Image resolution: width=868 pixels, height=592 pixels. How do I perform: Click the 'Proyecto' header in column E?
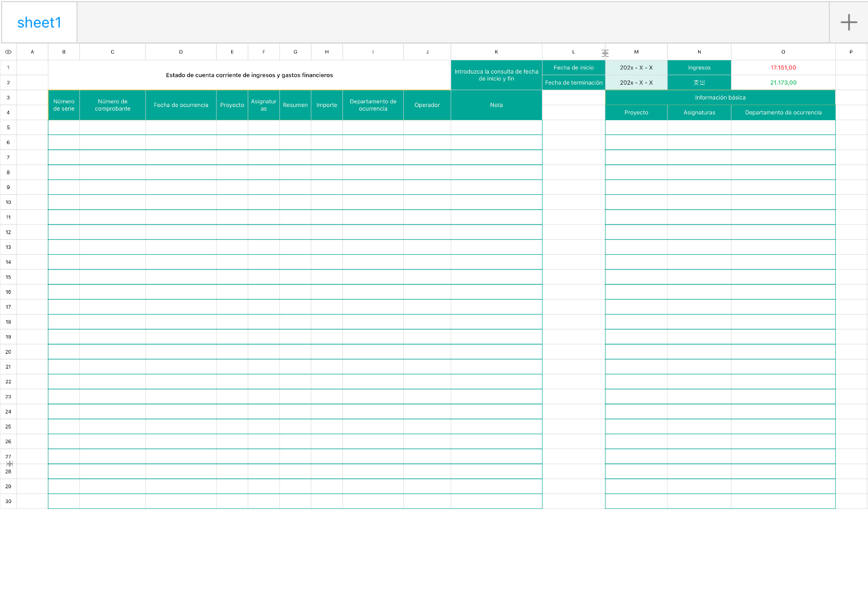tap(232, 105)
